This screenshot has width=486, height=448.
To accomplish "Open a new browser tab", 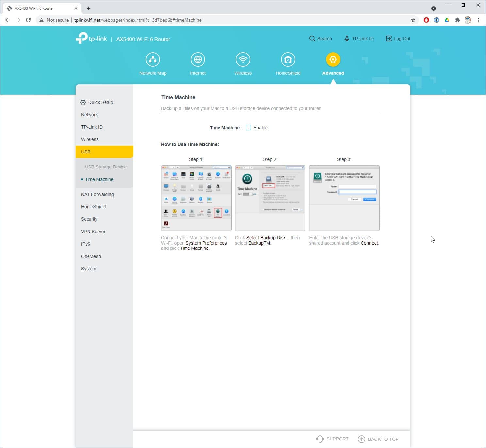I will (x=89, y=8).
